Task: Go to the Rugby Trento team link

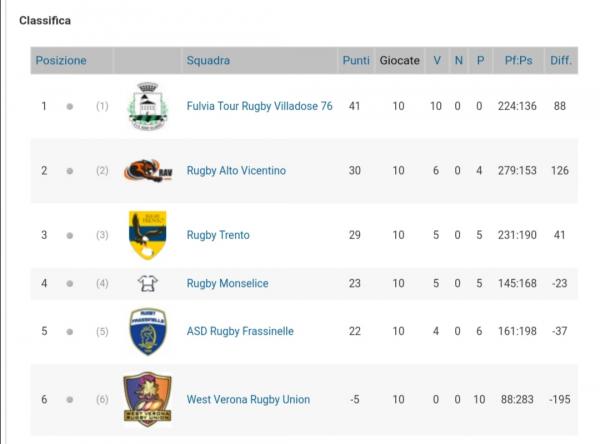Action: pyautogui.click(x=218, y=235)
